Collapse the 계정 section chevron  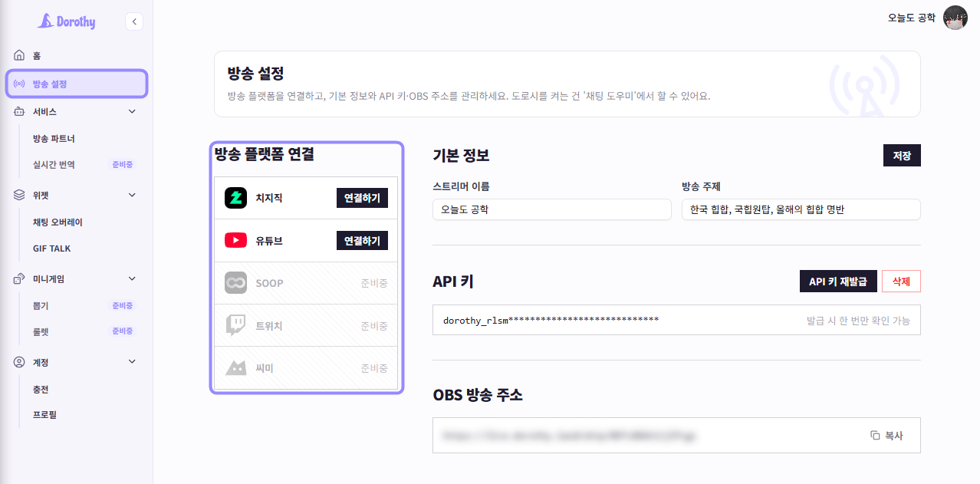132,362
